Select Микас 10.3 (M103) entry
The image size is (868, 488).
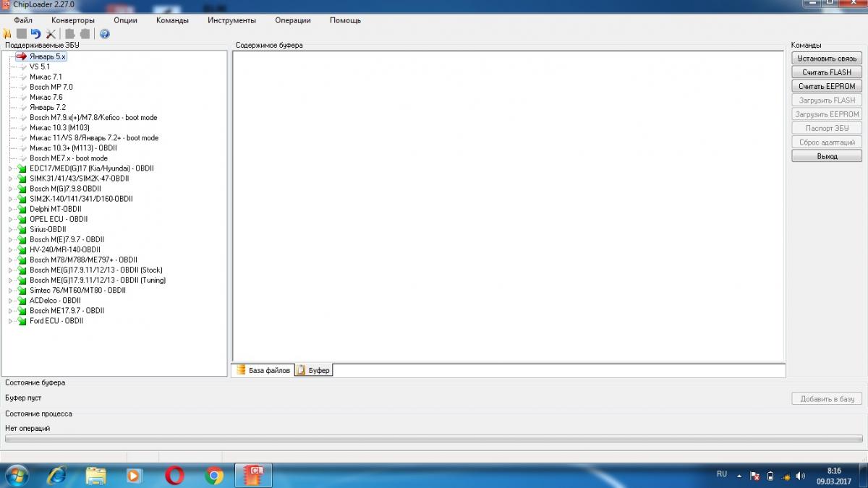click(59, 127)
